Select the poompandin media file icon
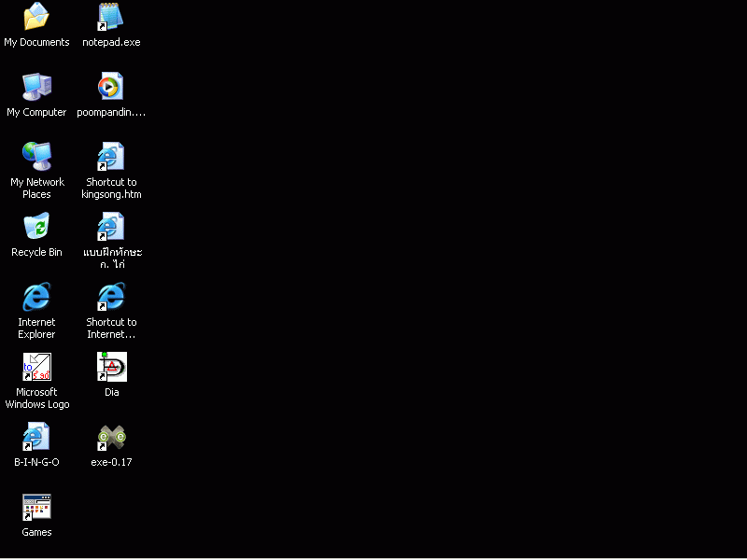 click(x=111, y=87)
